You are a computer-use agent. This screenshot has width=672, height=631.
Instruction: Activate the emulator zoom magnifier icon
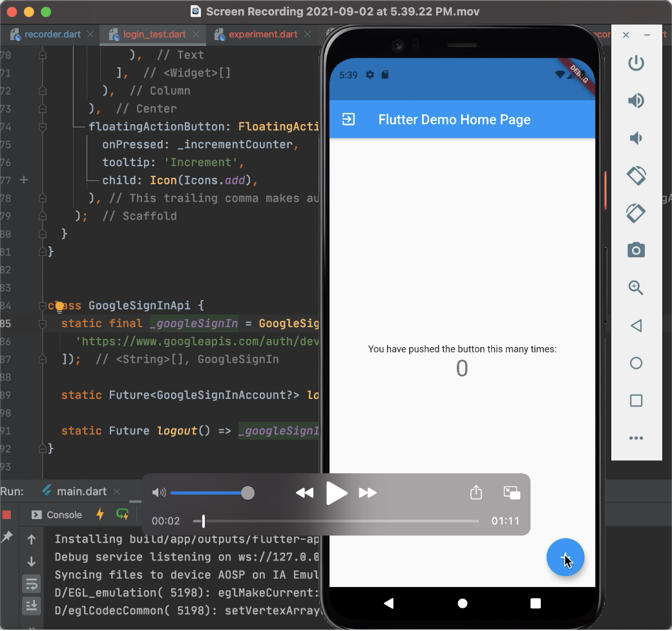point(636,288)
